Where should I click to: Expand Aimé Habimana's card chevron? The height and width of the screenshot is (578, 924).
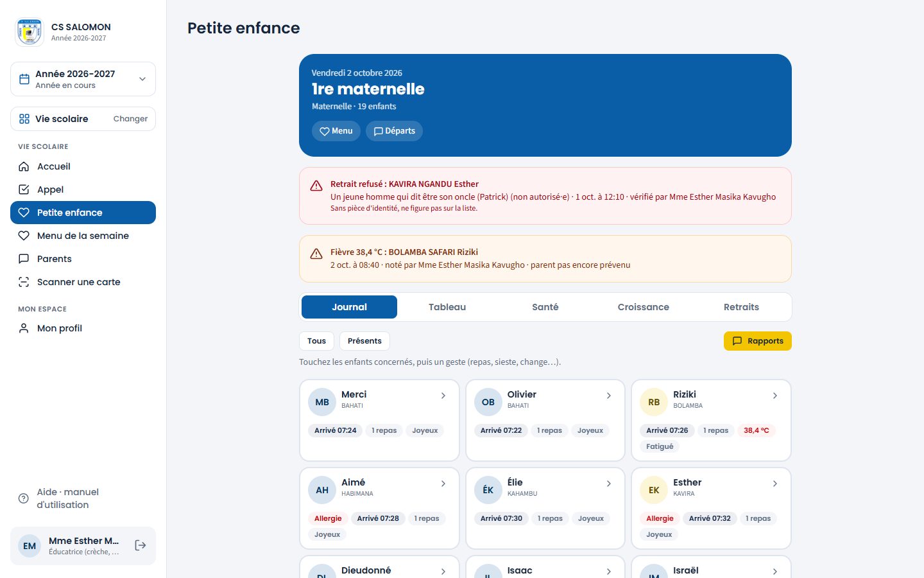coord(443,484)
